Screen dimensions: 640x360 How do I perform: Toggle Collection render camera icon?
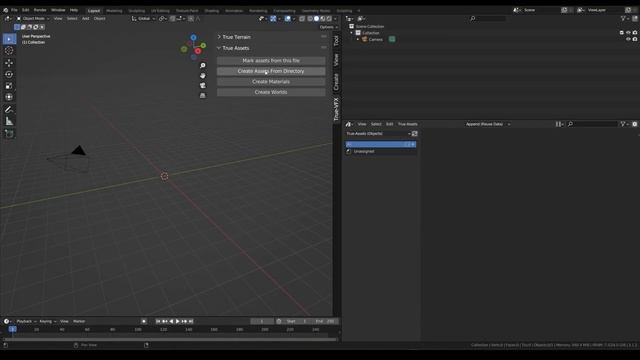(x=635, y=33)
